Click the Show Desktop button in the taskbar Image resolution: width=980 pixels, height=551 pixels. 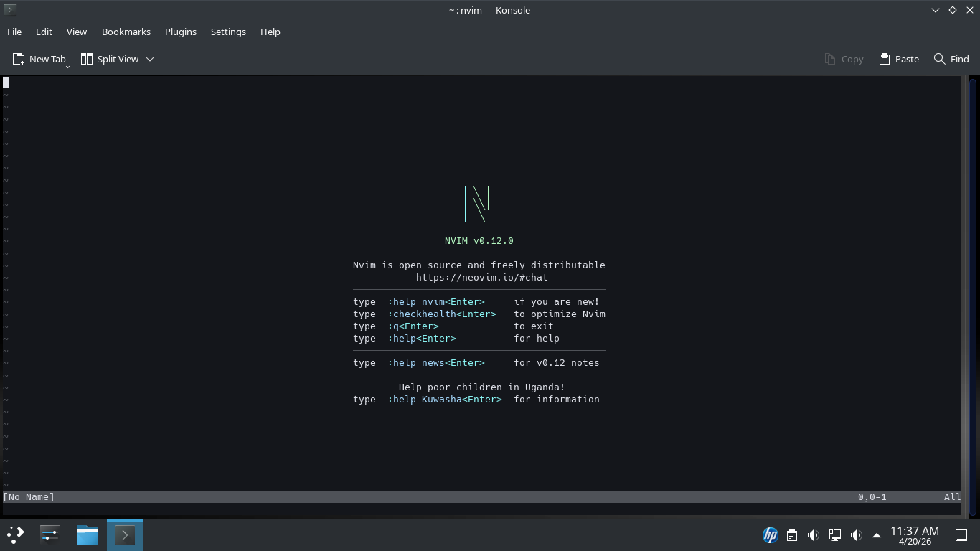tap(961, 535)
